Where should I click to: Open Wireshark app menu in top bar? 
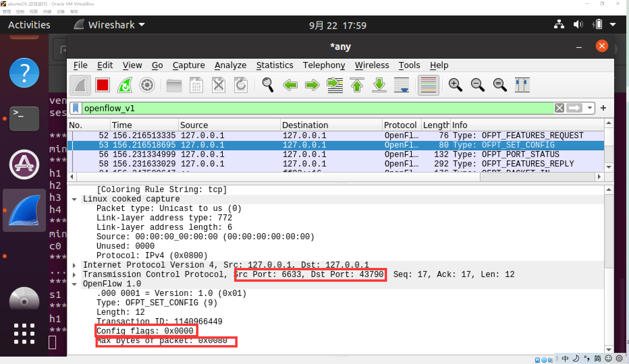pyautogui.click(x=109, y=25)
